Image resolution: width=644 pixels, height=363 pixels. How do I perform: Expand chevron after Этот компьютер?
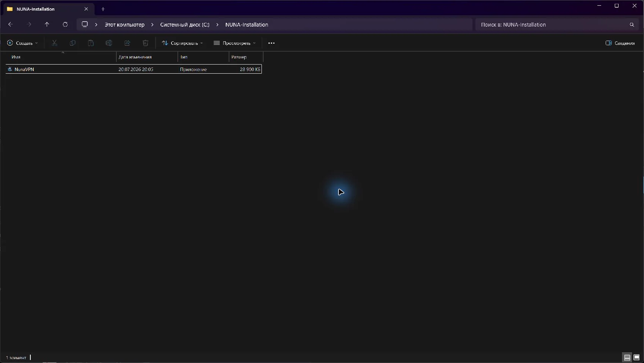[x=152, y=25]
